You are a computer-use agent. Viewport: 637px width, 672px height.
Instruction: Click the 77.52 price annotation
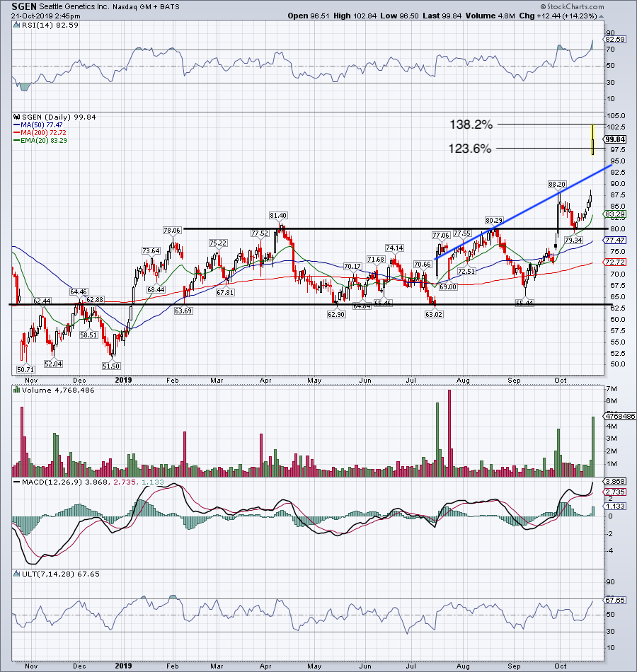pos(260,233)
